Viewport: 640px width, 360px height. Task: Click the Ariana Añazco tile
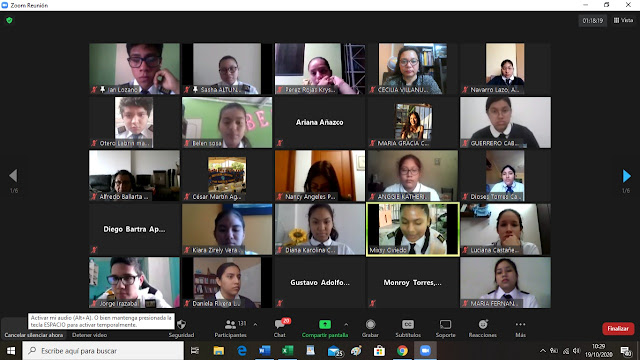click(320, 122)
